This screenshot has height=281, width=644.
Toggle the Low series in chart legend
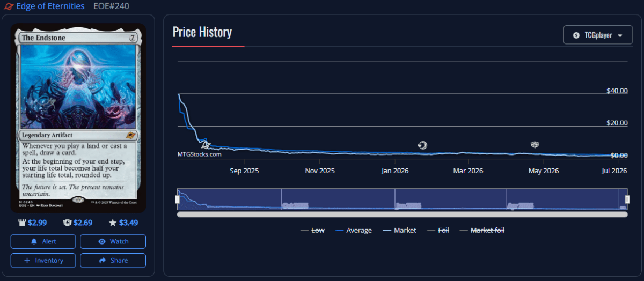point(312,230)
